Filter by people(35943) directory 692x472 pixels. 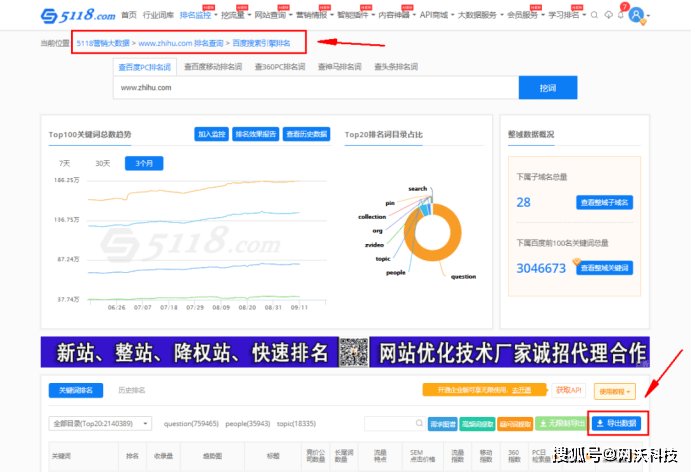248,423
